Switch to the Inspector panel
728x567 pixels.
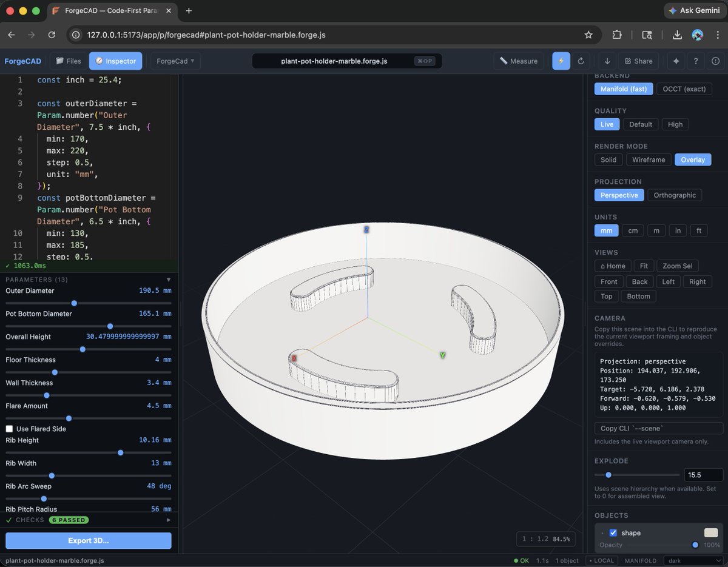[116, 61]
